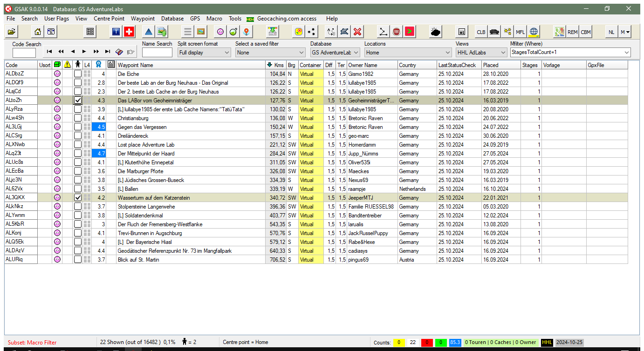Click the pink smiley face toolbar icon

point(220,32)
